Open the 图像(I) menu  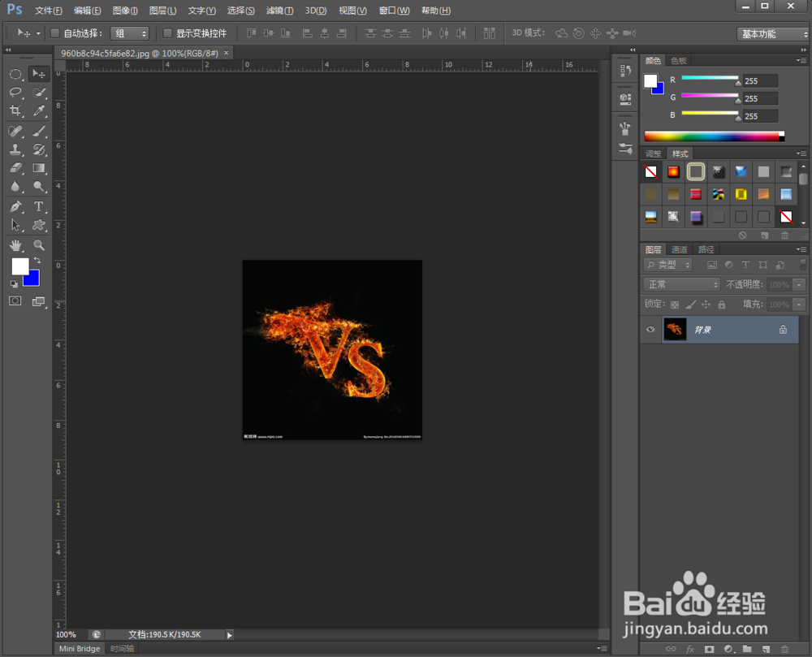(125, 11)
